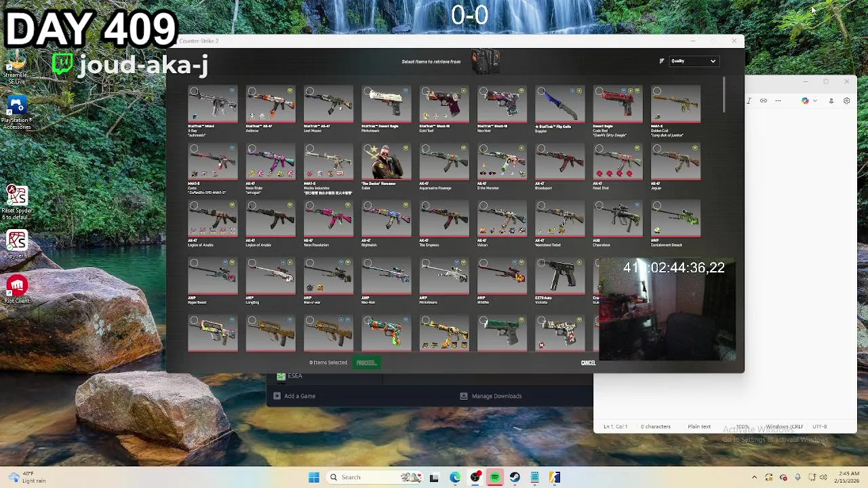
Task: Click the taskbar Search box
Action: click(374, 477)
